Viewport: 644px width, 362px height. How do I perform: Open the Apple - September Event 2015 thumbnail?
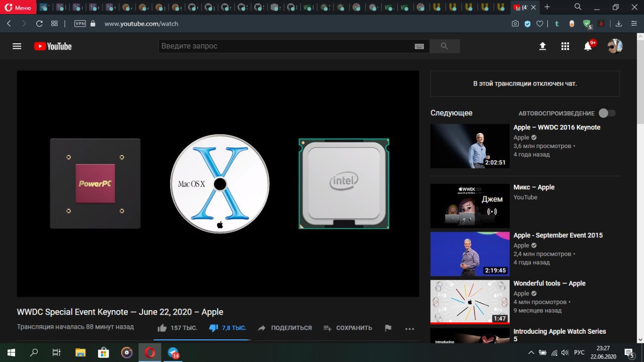[470, 254]
